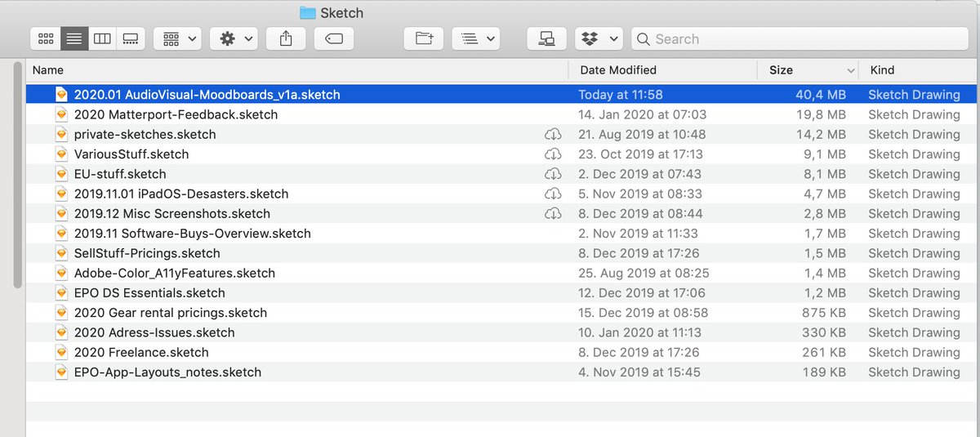
Task: Click Sketch file icon of Matterport-Feedback
Action: pyautogui.click(x=61, y=114)
